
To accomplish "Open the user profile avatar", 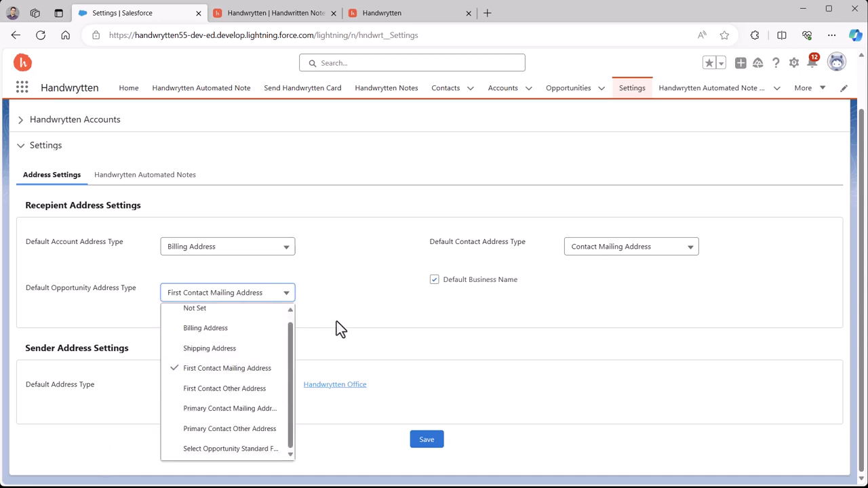I will coord(837,62).
